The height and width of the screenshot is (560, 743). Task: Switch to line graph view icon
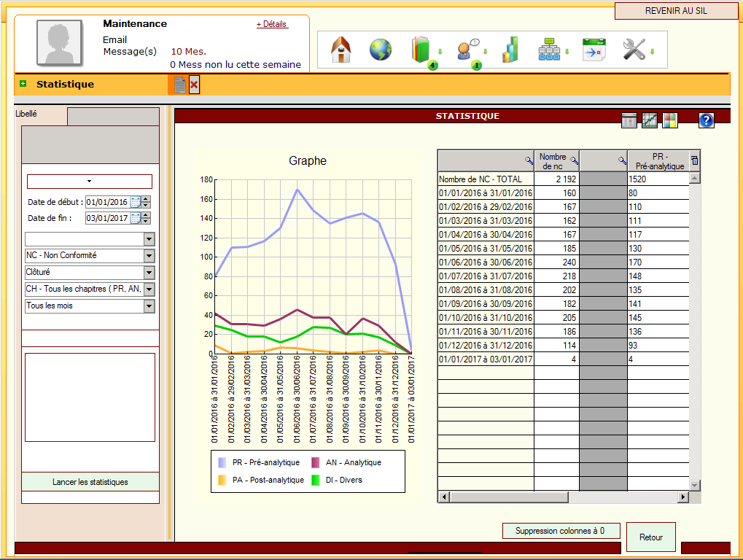[x=649, y=121]
